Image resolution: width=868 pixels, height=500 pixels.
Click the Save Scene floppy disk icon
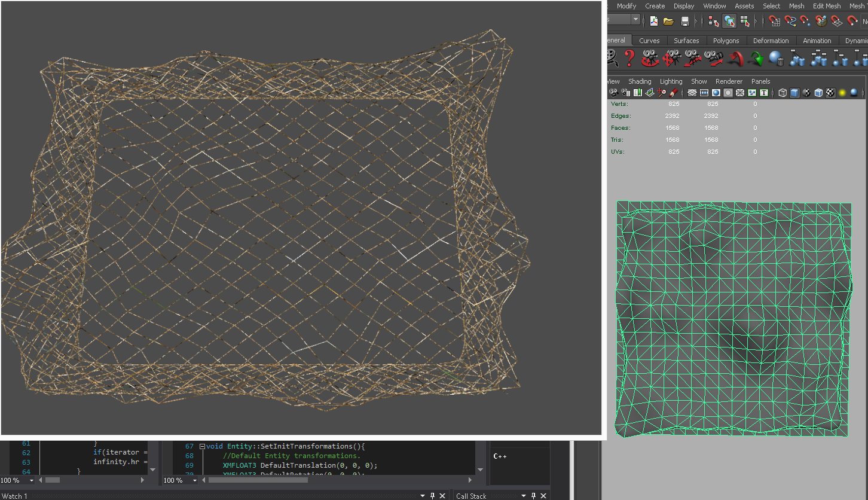(x=685, y=21)
